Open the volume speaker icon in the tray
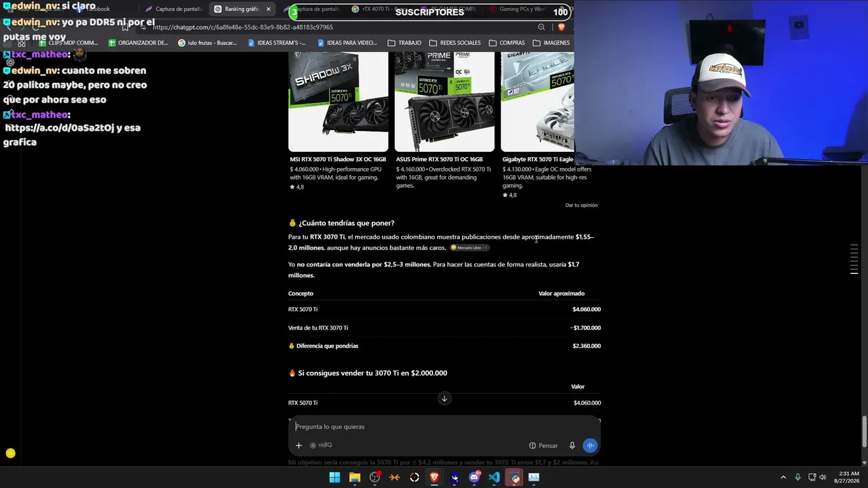This screenshot has width=868, height=488. [823, 477]
